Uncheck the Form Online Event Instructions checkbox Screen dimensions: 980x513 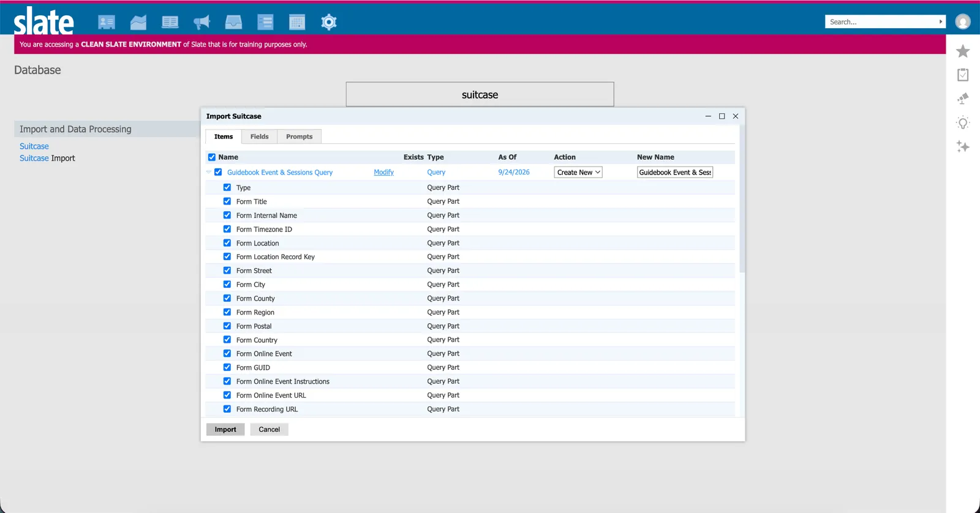pos(227,381)
